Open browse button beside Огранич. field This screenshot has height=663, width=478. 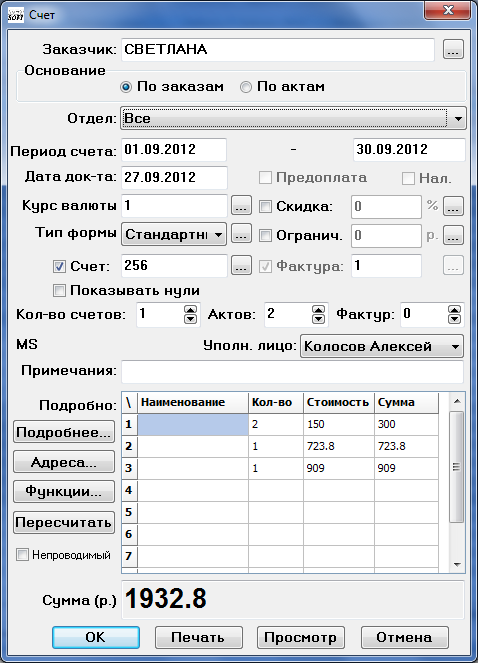click(x=453, y=235)
